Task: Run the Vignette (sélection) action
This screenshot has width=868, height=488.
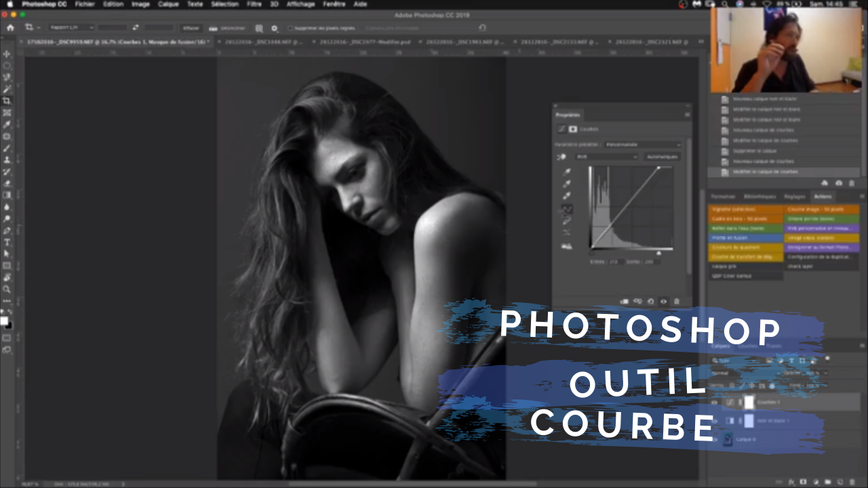Action: [x=745, y=209]
